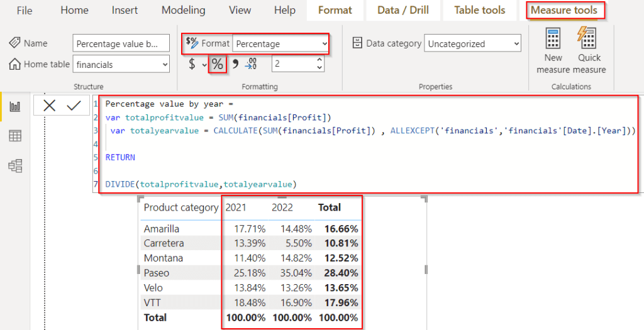Switch to the Format tab
644x330 pixels.
coord(335,10)
